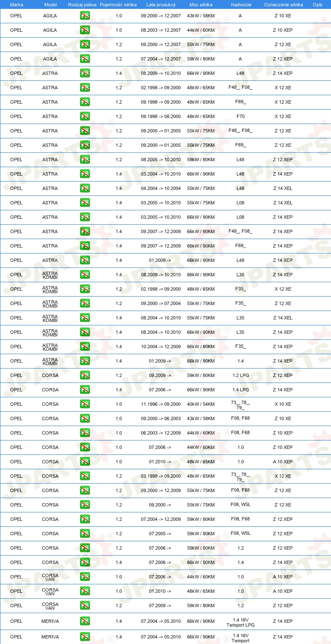Select '09.2000 -> 07.2004' ASTRA KOMBI years cell
This screenshot has height=644, width=331.
click(161, 303)
